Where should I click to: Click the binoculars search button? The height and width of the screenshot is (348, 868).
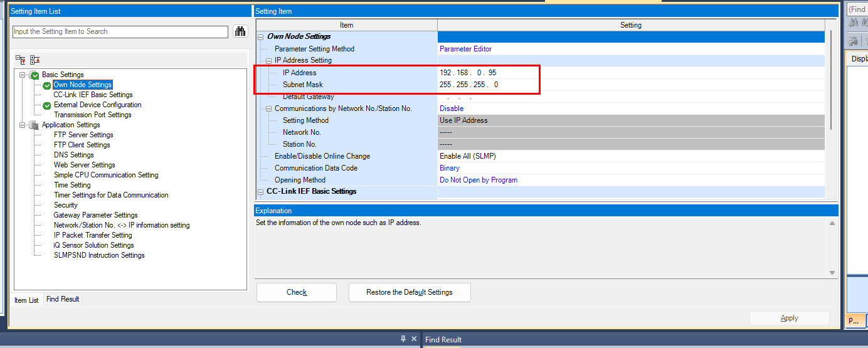tap(240, 31)
